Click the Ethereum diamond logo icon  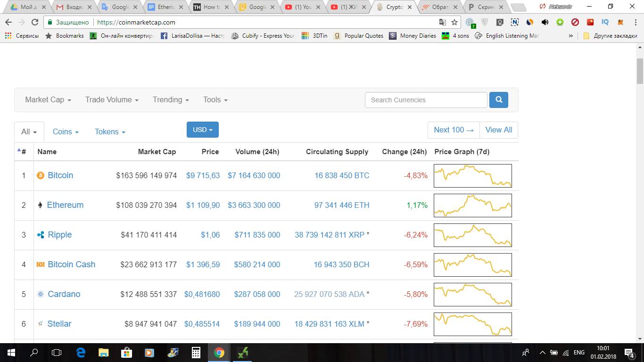pyautogui.click(x=40, y=205)
